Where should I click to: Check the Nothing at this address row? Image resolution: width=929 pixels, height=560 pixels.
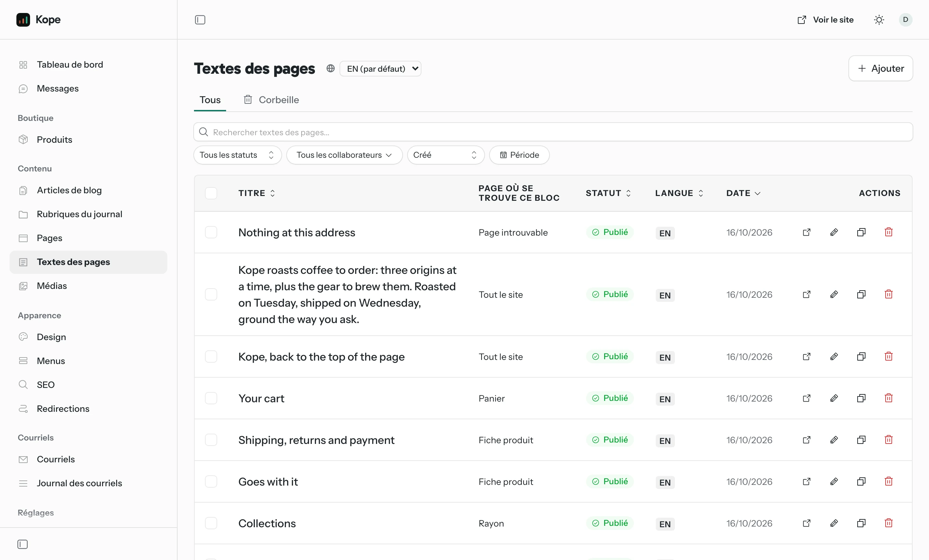pos(211,232)
